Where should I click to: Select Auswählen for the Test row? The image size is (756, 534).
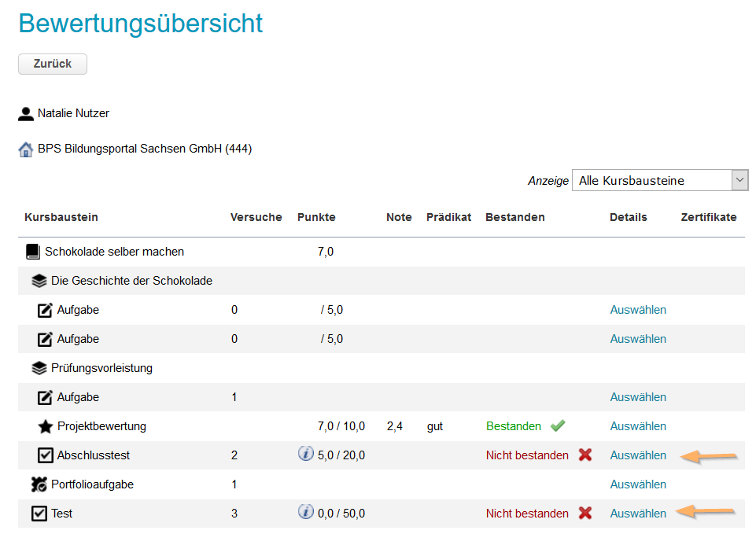pyautogui.click(x=638, y=512)
